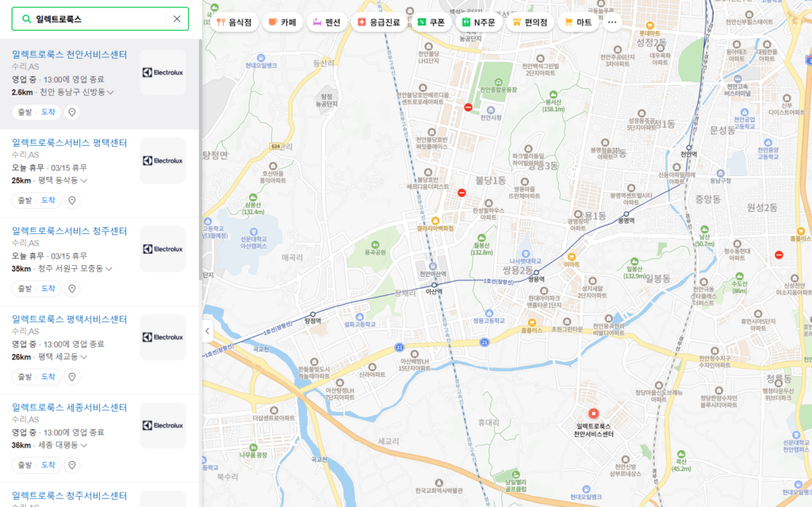Expand the 세종 대평동 address chevron
Screen dimensions: 812x507
pos(84,445)
